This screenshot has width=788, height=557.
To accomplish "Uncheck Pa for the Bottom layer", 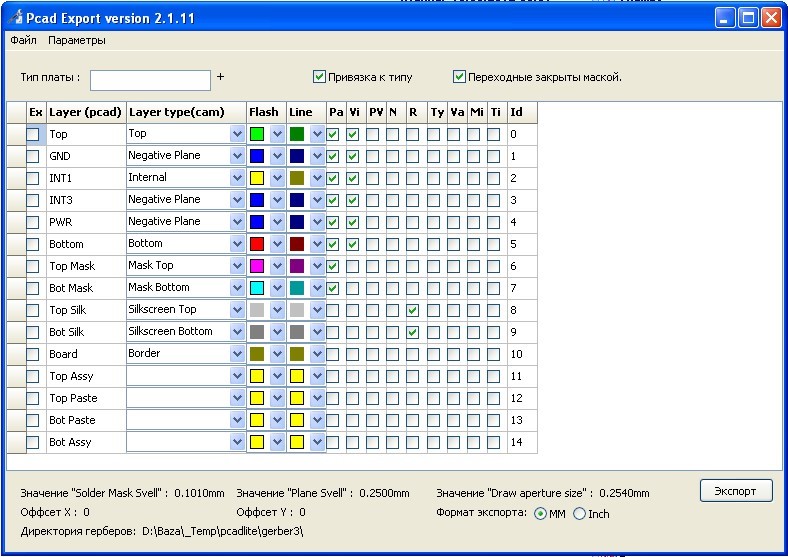I will pyautogui.click(x=333, y=244).
